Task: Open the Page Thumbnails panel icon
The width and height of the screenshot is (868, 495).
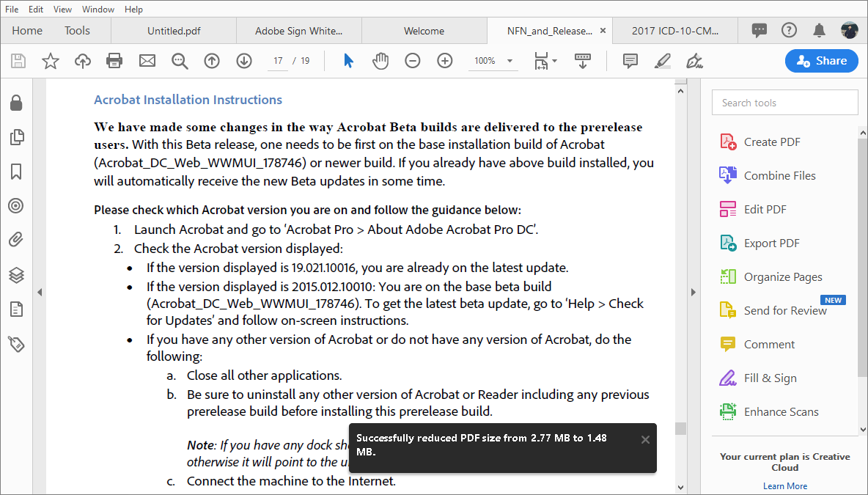Action: [x=16, y=137]
